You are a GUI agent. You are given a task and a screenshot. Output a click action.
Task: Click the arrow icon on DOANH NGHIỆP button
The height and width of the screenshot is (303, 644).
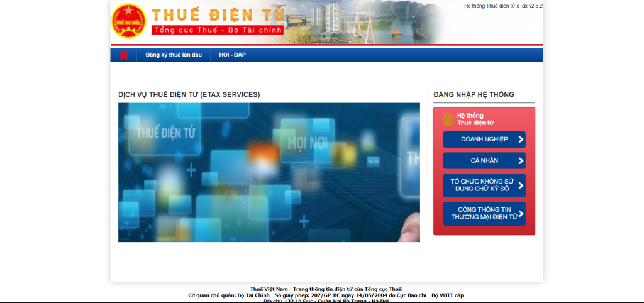pyautogui.click(x=520, y=140)
